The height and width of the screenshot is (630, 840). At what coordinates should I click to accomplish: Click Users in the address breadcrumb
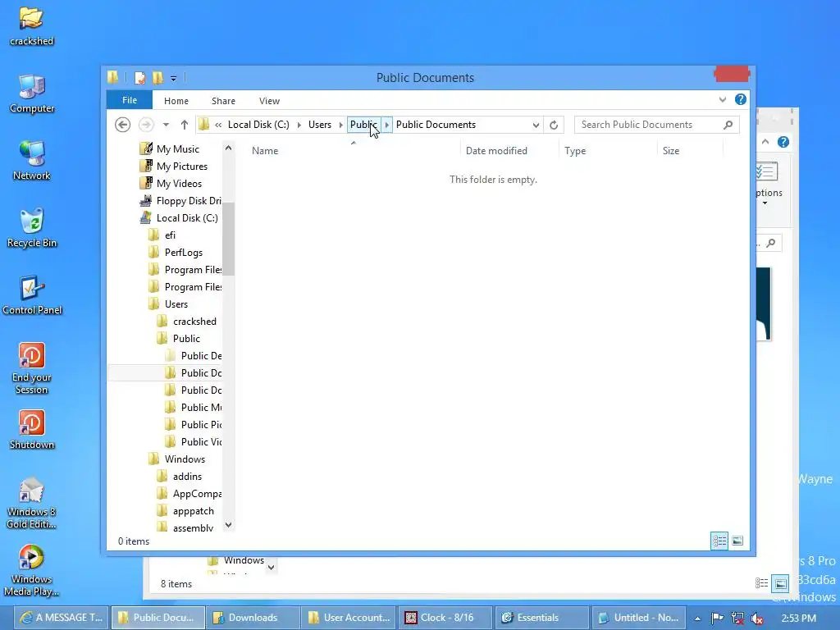pyautogui.click(x=320, y=125)
